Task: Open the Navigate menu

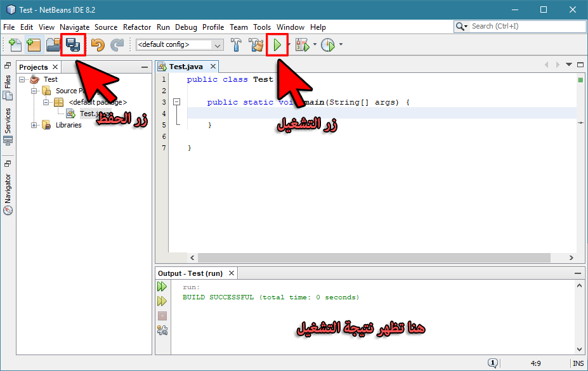Action: point(75,27)
